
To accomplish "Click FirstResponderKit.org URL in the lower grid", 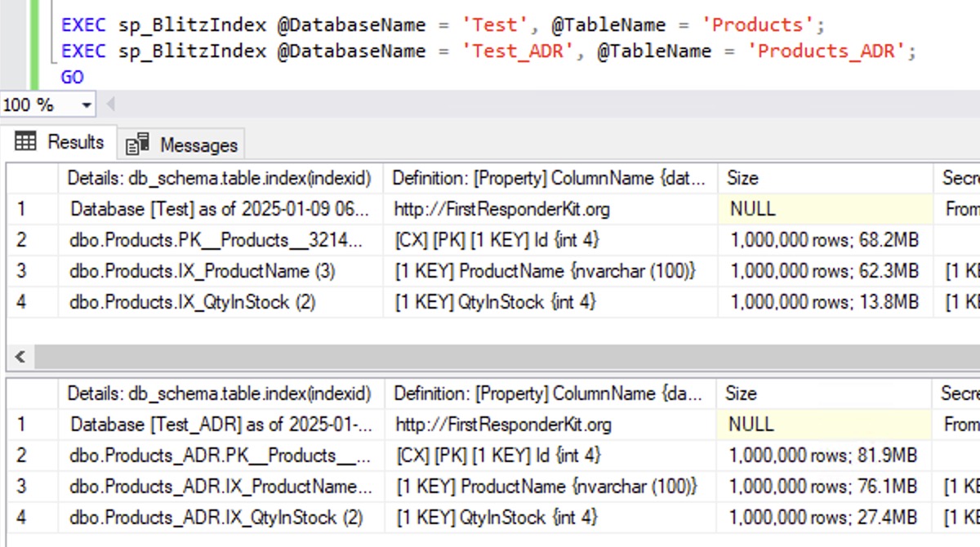I will coord(503,425).
